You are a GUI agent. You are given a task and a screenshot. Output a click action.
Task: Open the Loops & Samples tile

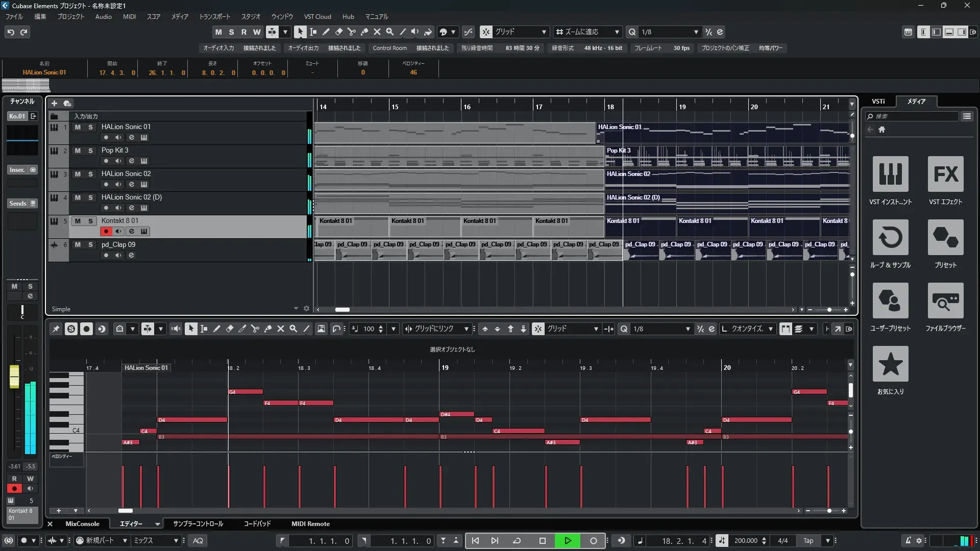[890, 237]
